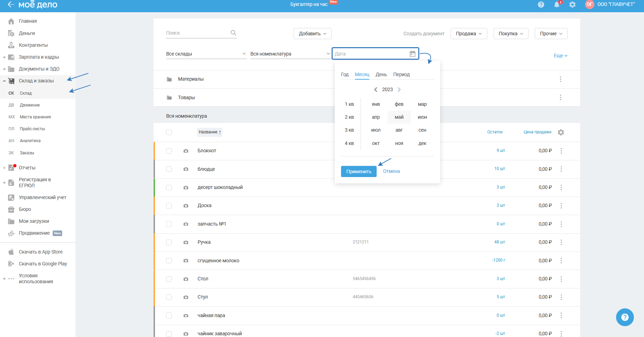Check the box for десерт шоколадный
Screen dimensions: 644x337
[x=169, y=188]
